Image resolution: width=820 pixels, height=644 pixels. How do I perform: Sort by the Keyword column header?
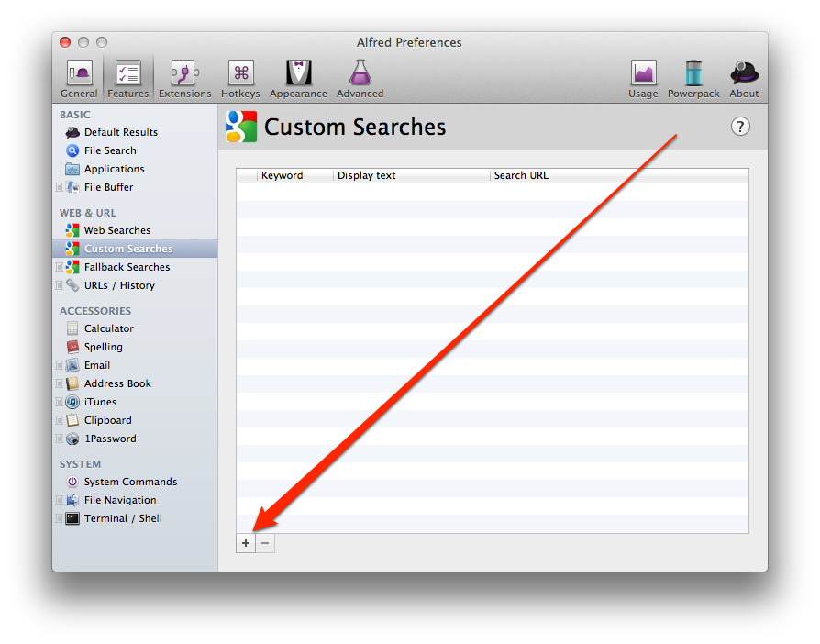(x=295, y=175)
